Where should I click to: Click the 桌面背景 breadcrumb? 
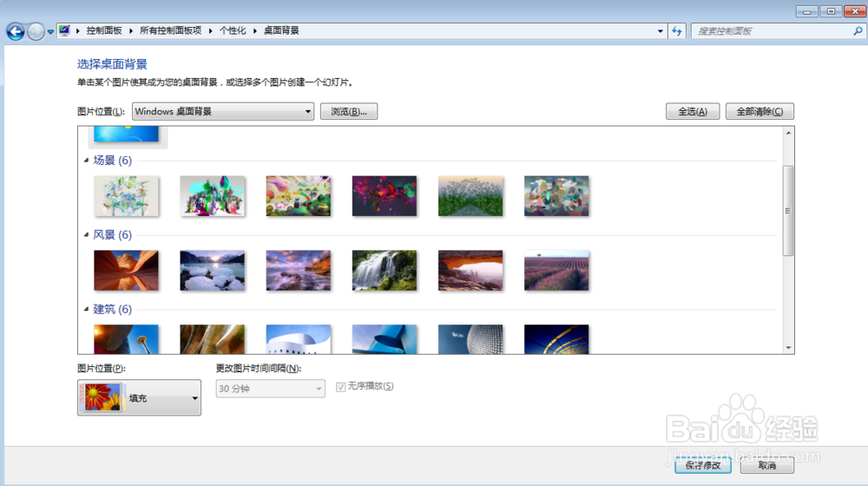[281, 30]
